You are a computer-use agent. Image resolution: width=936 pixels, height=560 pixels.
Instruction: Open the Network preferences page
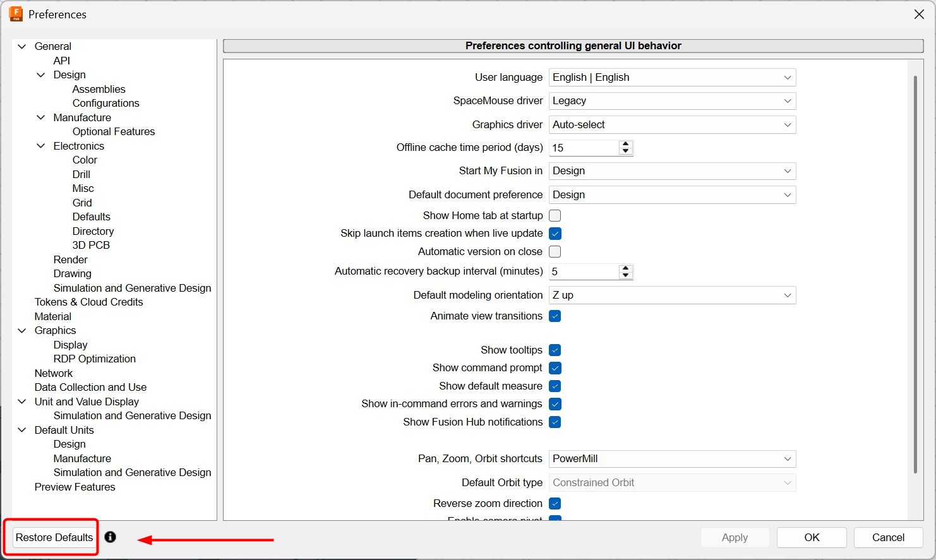click(54, 373)
